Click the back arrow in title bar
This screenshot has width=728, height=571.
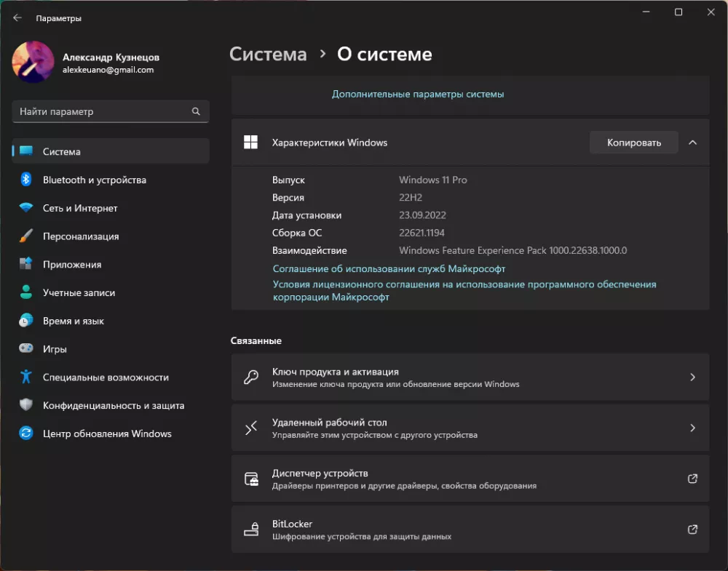(17, 17)
